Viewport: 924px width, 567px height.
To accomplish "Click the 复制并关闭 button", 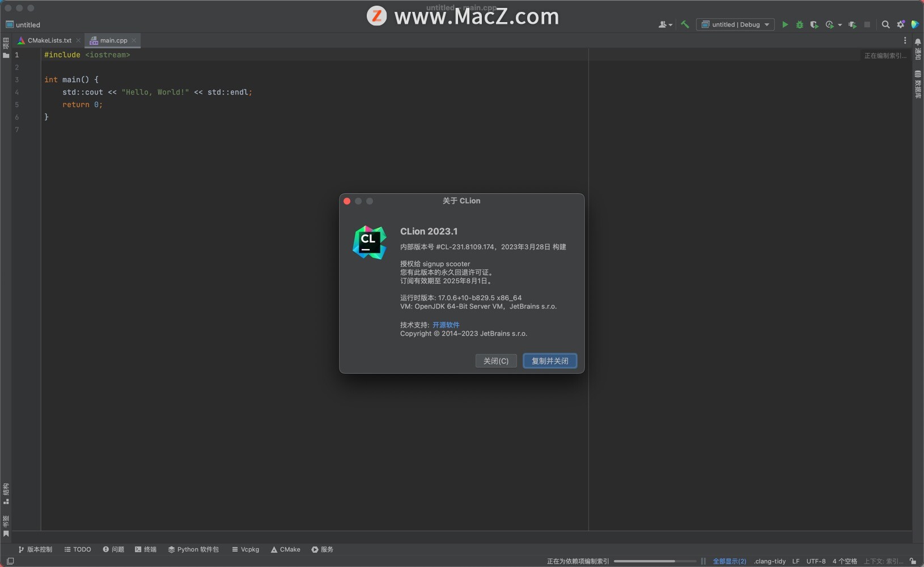I will point(550,361).
